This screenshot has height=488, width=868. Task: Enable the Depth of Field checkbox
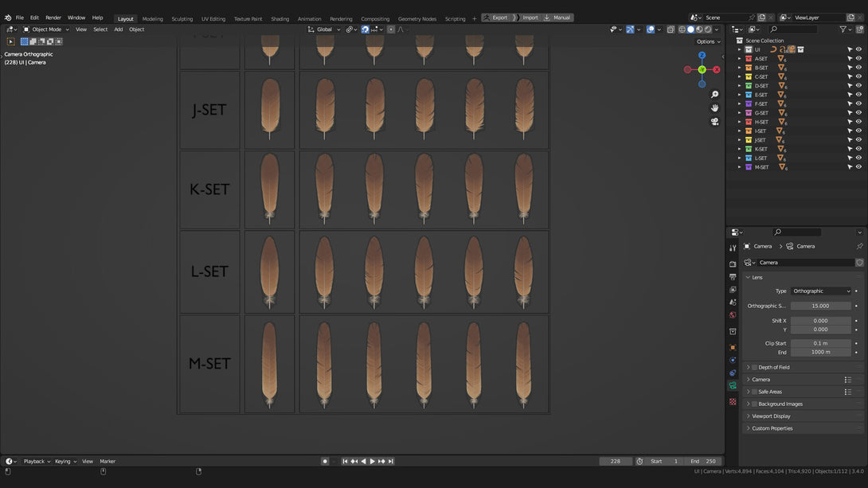(754, 367)
